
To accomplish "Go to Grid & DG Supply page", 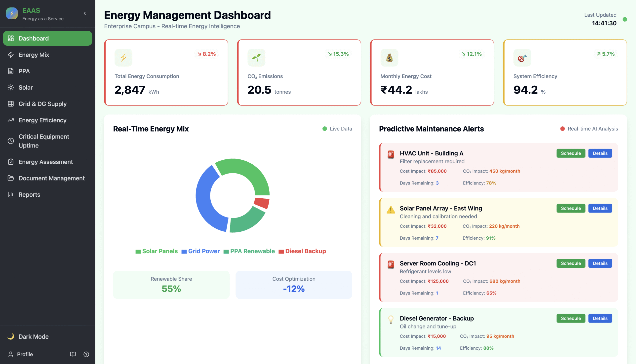I will [x=42, y=104].
